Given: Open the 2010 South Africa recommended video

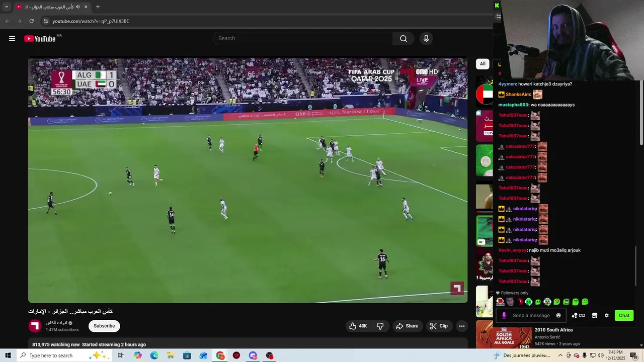Looking at the screenshot, I should [553, 330].
